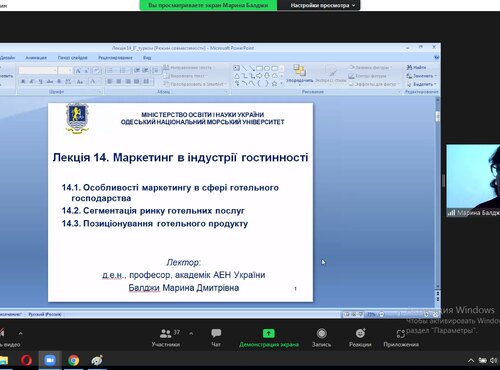Start recording with Запись button
500x370 pixels.
click(x=321, y=338)
